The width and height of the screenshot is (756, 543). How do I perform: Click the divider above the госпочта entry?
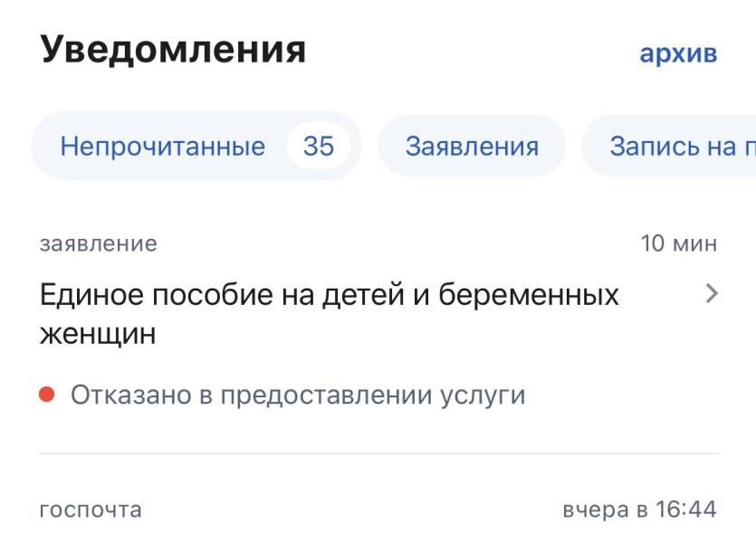click(378, 452)
